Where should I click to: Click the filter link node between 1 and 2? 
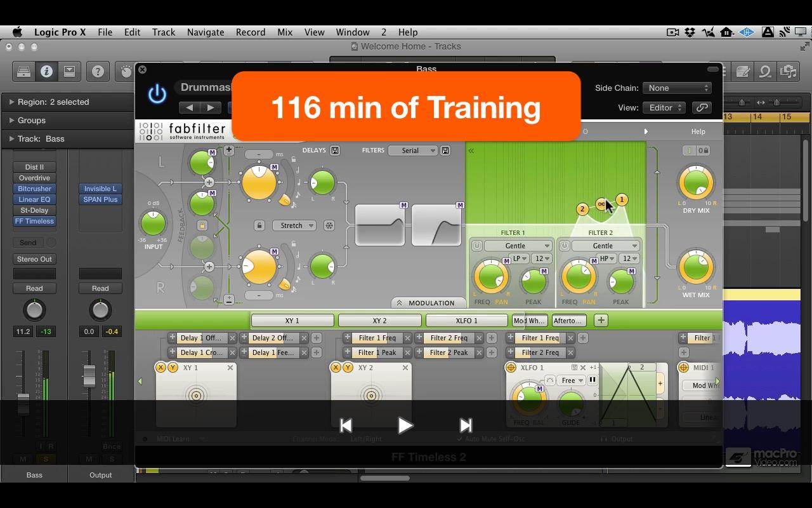(601, 204)
